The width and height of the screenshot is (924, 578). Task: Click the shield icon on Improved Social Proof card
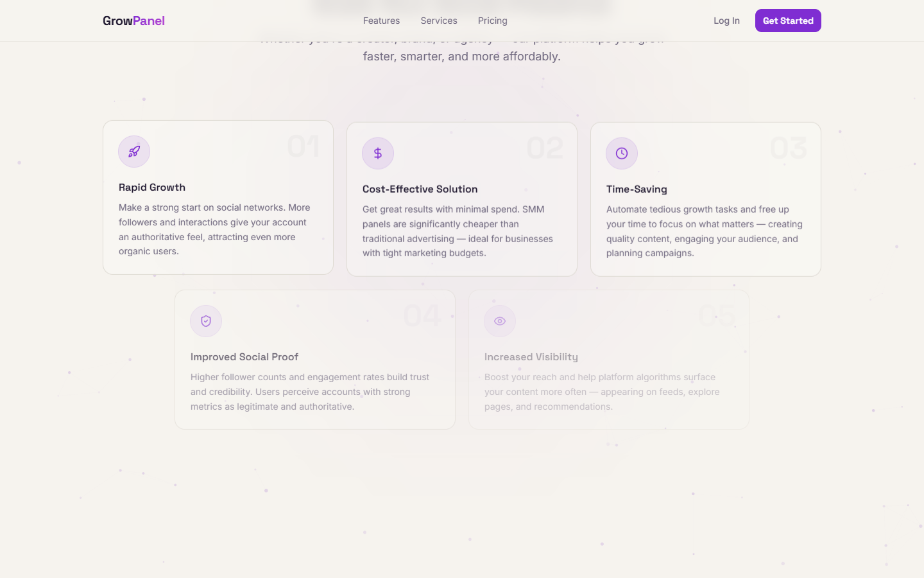tap(206, 321)
